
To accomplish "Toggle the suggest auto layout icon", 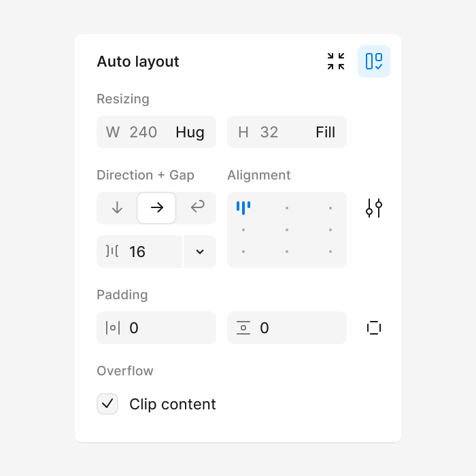I will pos(374,61).
